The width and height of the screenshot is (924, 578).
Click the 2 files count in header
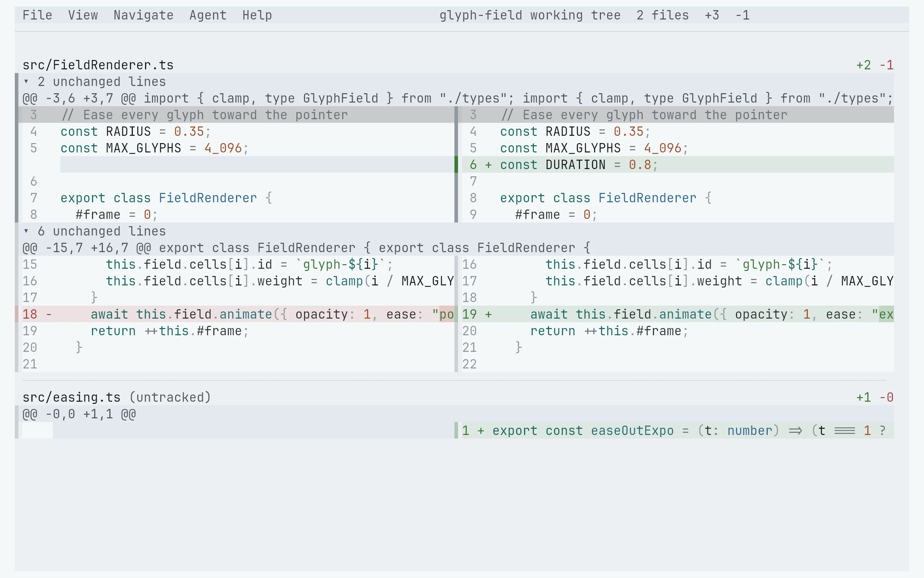click(x=662, y=15)
